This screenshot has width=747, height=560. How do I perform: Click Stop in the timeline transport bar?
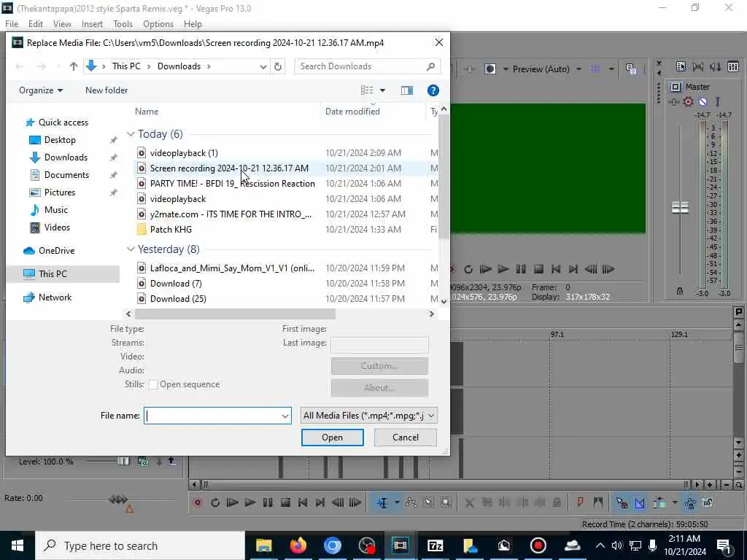[285, 502]
